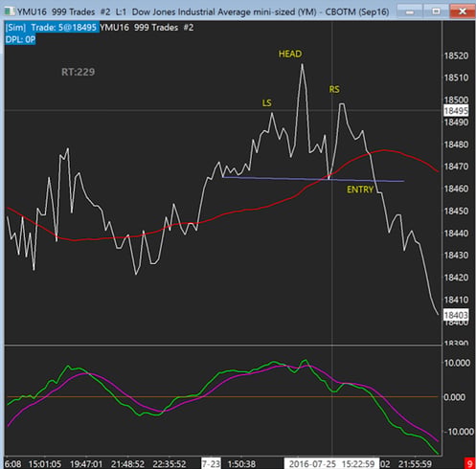Click the red 9 box at bottom right
Image resolution: width=476 pixels, height=469 pixels.
point(469,463)
